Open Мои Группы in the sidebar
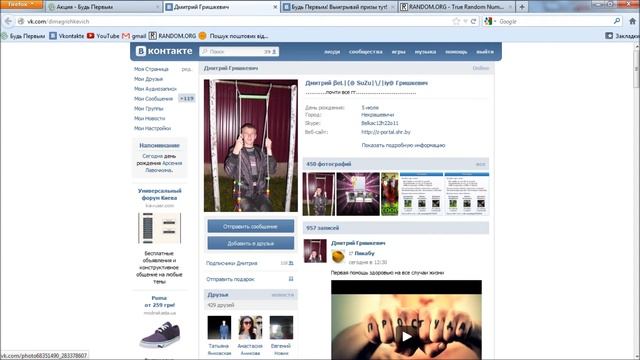 coord(149,108)
